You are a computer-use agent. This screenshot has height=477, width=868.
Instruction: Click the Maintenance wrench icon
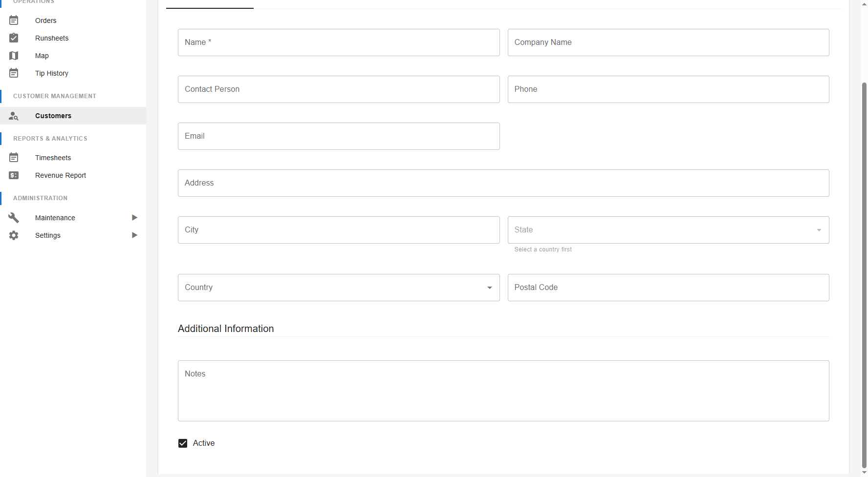(x=13, y=217)
